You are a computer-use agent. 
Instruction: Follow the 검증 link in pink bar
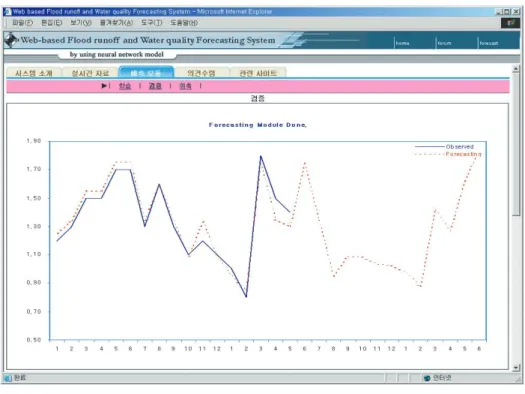pyautogui.click(x=155, y=86)
